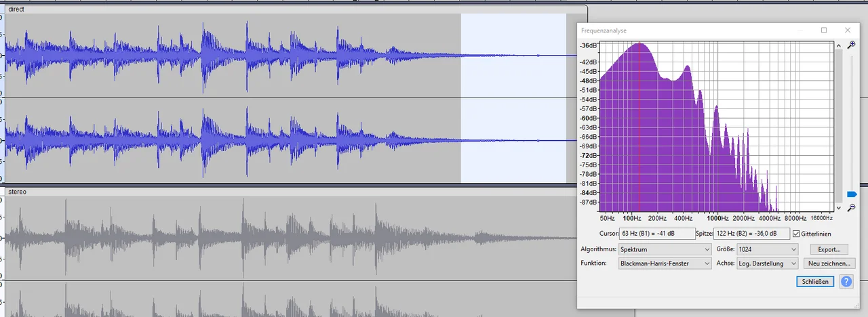
Task: Click the Cursor value field
Action: [x=656, y=234]
